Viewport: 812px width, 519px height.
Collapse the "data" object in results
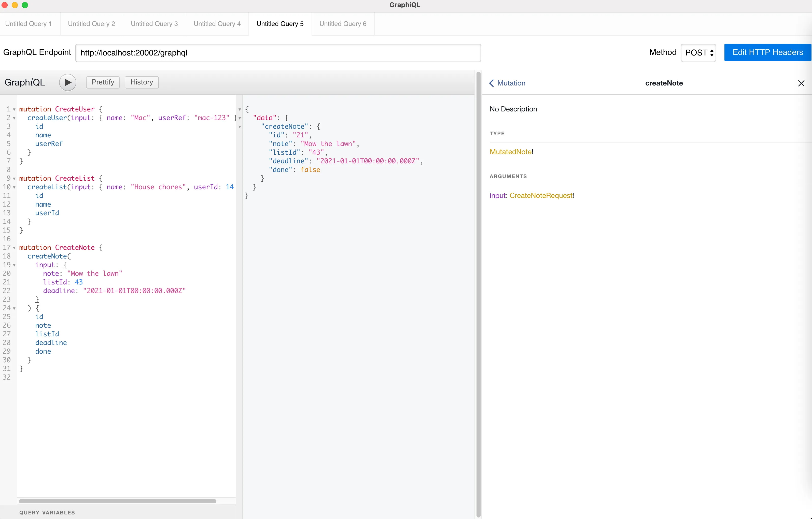240,118
